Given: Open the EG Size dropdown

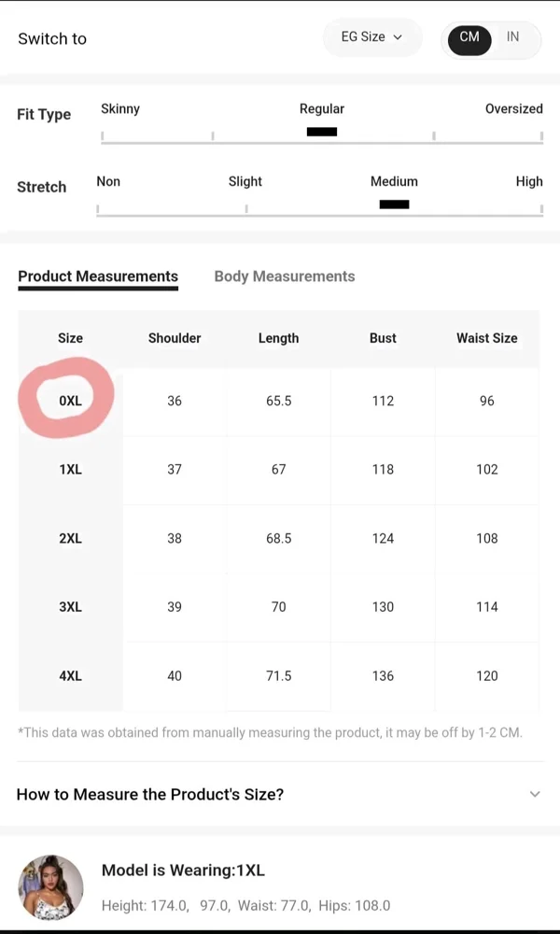Looking at the screenshot, I should pyautogui.click(x=372, y=37).
